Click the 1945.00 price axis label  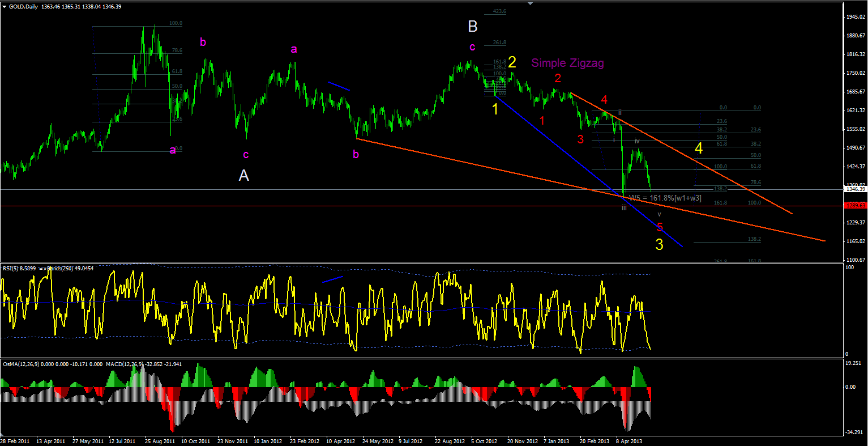coord(855,17)
